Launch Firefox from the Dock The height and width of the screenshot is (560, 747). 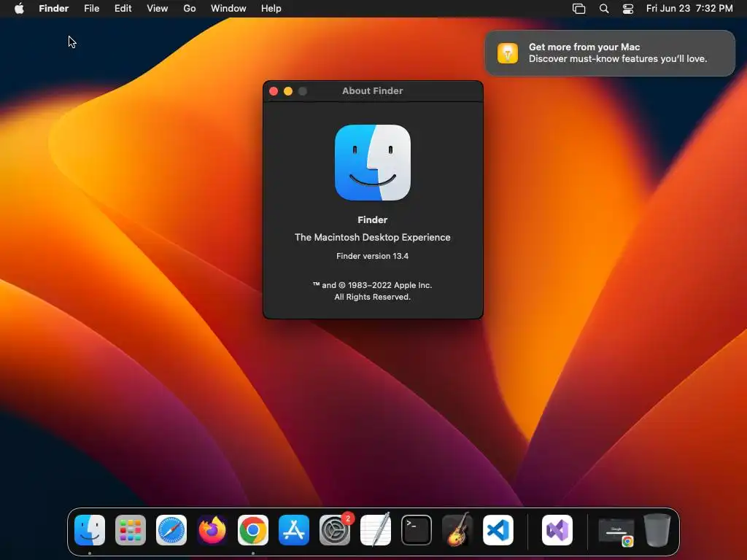pyautogui.click(x=212, y=530)
